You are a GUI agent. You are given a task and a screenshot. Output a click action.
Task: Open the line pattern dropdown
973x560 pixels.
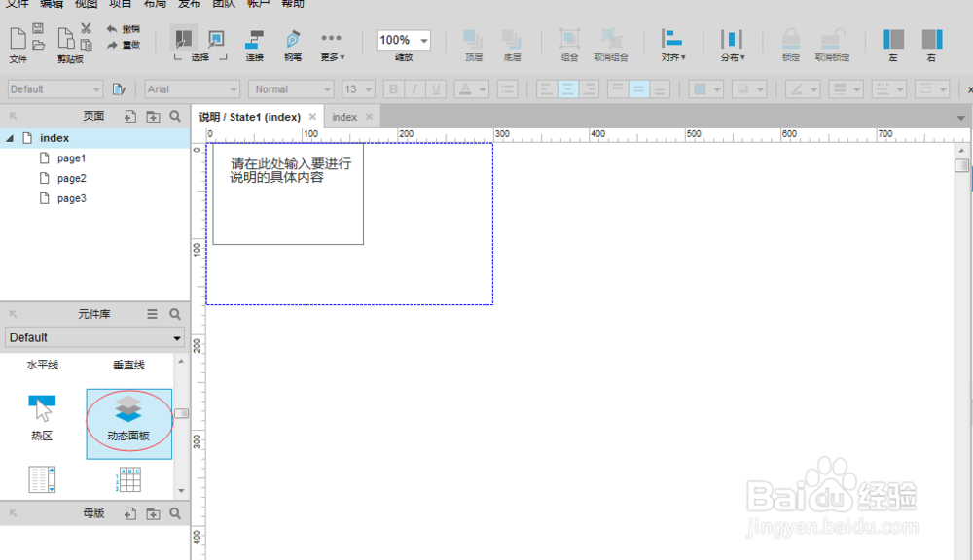888,89
